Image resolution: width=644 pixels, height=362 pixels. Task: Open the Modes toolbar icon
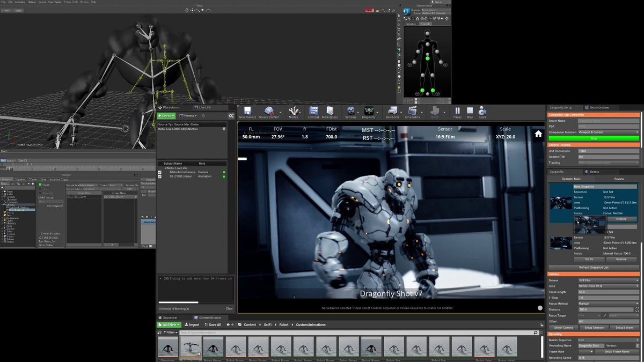(293, 112)
